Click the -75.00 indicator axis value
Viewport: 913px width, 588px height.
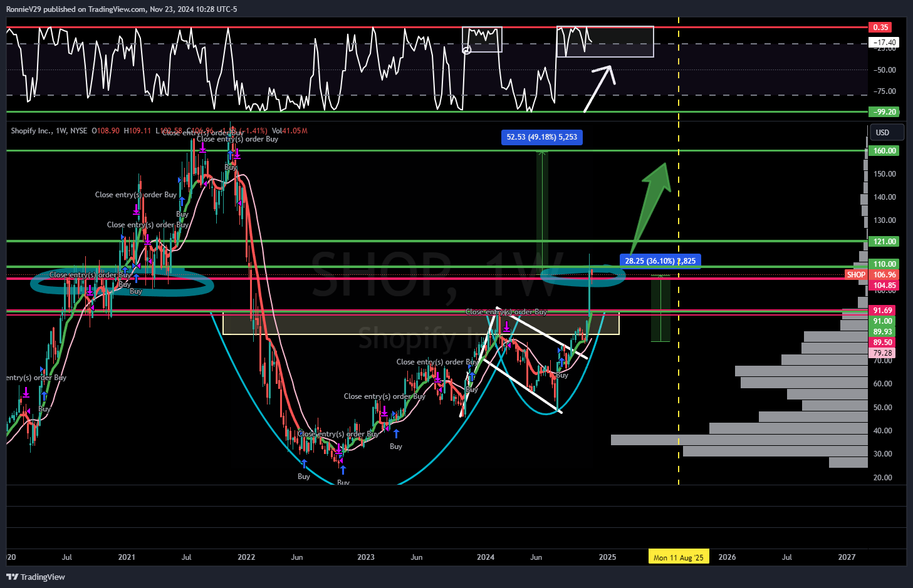pos(885,91)
